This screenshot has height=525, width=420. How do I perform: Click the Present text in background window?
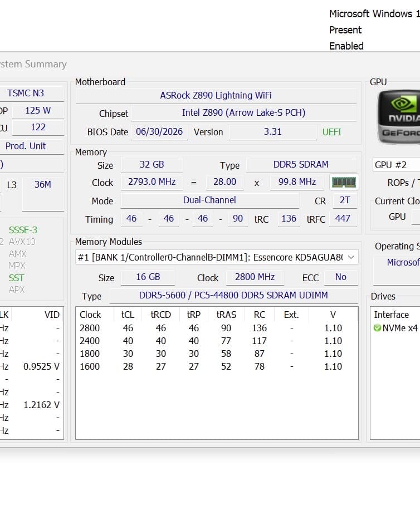pyautogui.click(x=345, y=30)
